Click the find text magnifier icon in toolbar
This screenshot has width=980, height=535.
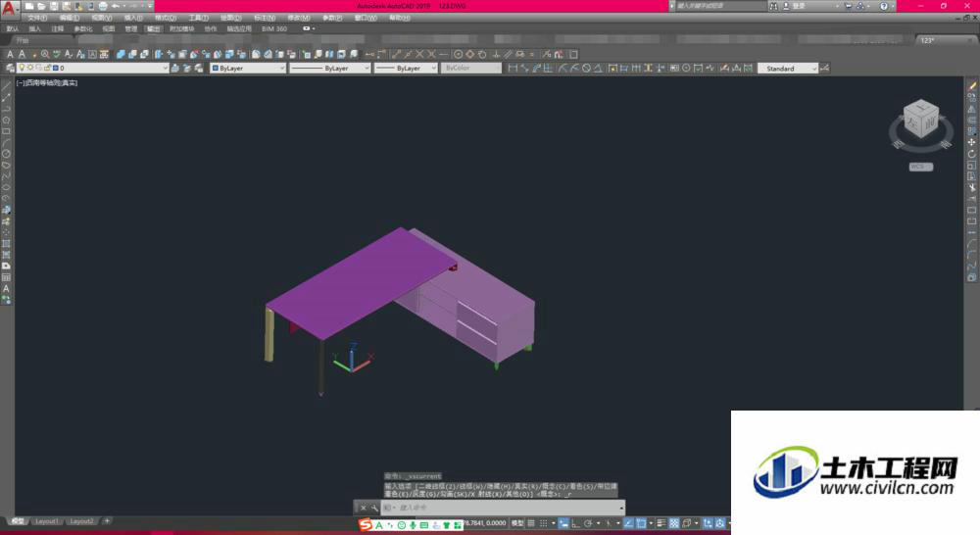[x=45, y=54]
